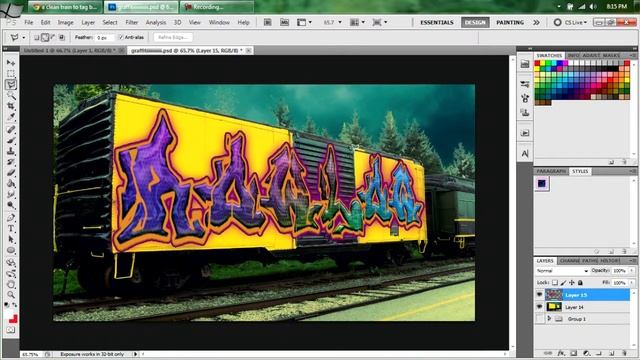640x360 pixels.
Task: Select the Paint Bucket tool
Action: pos(11,184)
